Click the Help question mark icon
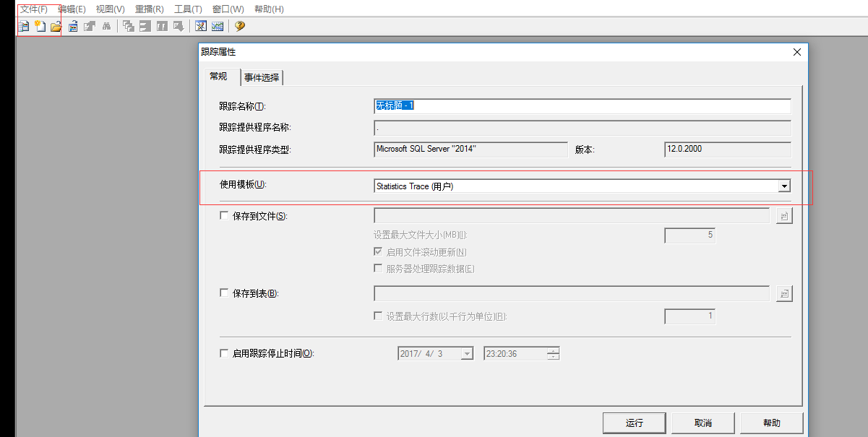The width and height of the screenshot is (868, 437). pyautogui.click(x=239, y=27)
